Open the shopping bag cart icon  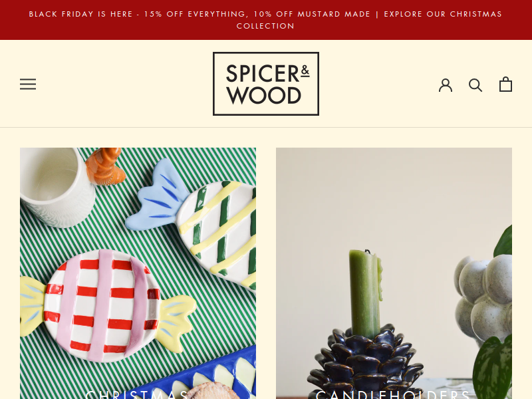coord(505,84)
